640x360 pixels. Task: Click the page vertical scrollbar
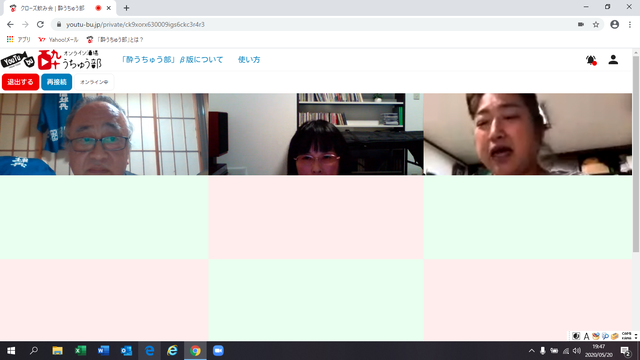click(x=636, y=155)
